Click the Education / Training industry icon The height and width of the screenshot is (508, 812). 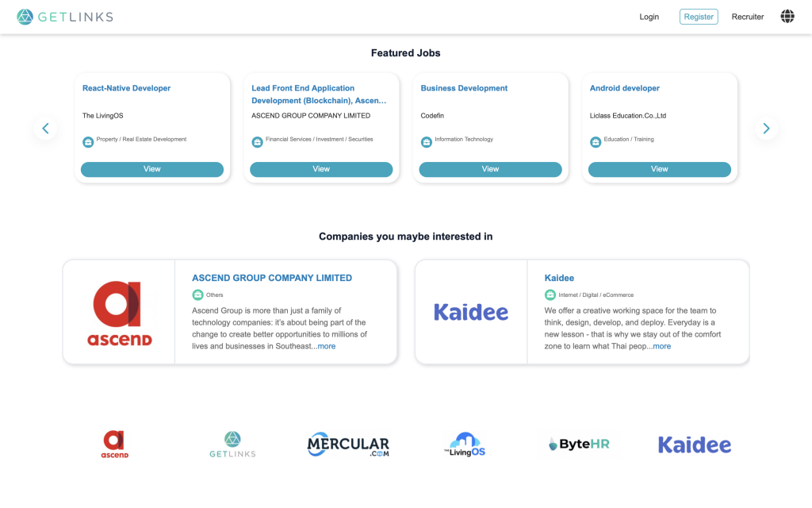[596, 141]
